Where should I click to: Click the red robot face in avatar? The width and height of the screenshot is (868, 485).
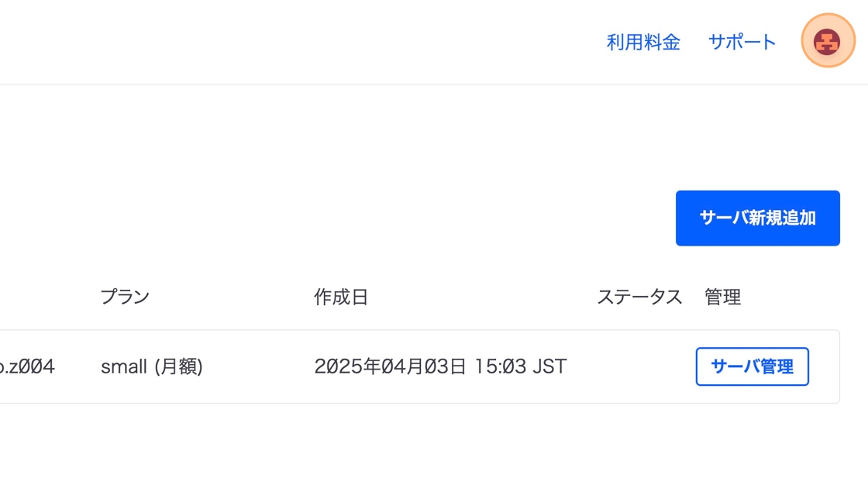coord(827,42)
